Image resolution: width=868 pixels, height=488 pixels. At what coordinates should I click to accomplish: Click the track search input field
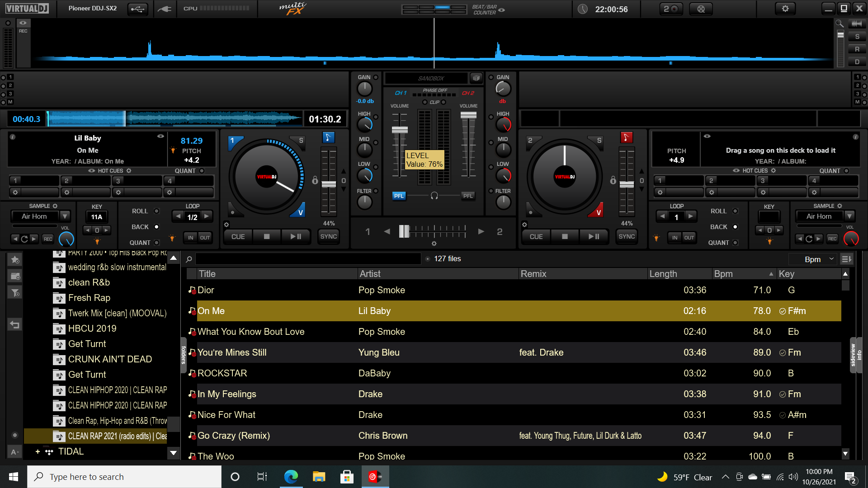point(308,259)
